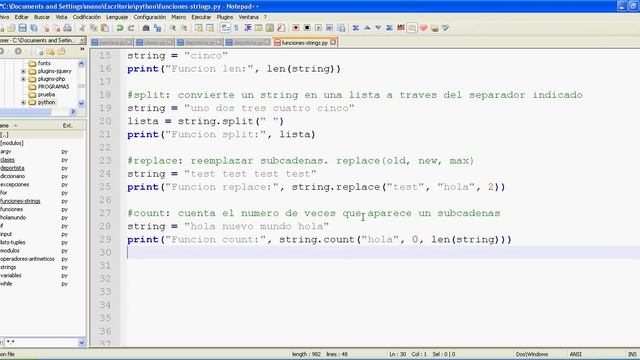Select the [..] parent directory entry
The image size is (640, 360).
click(4, 135)
